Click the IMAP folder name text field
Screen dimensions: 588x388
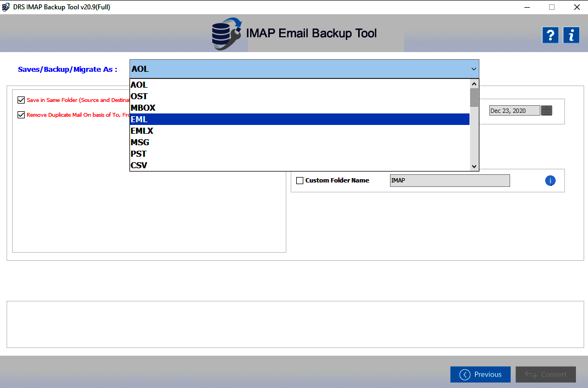(x=449, y=180)
